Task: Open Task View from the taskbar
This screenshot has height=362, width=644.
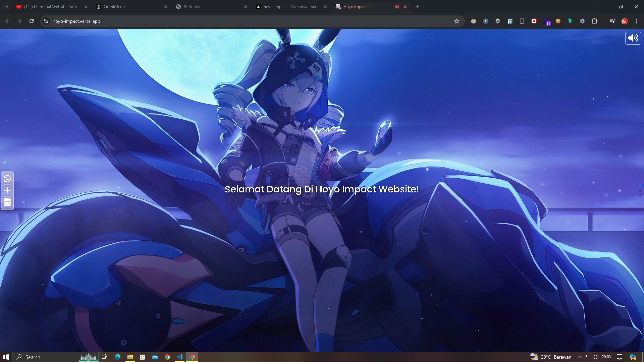Action: pyautogui.click(x=105, y=357)
